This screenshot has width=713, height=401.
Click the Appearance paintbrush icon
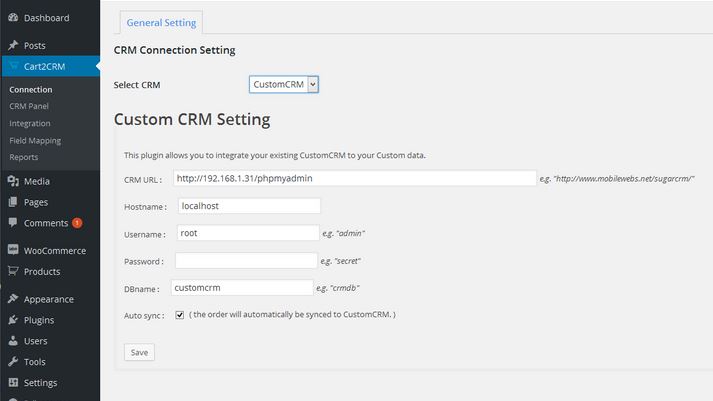pyautogui.click(x=13, y=299)
